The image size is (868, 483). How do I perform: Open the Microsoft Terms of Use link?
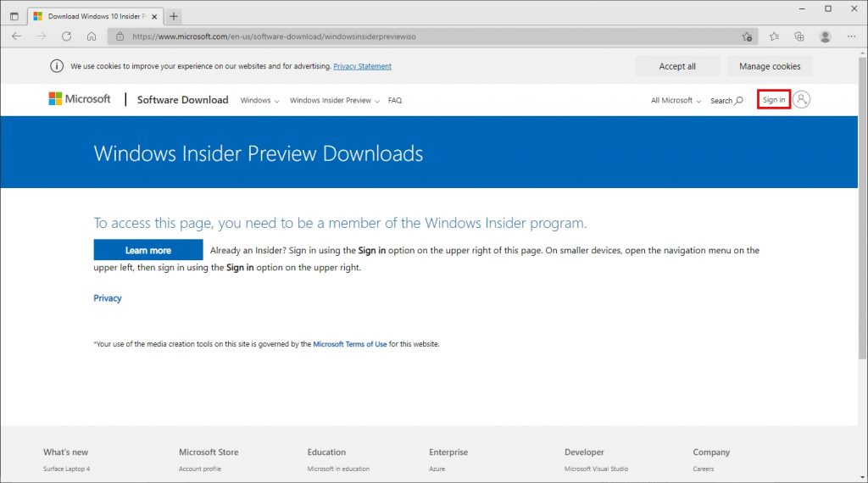[x=350, y=344]
